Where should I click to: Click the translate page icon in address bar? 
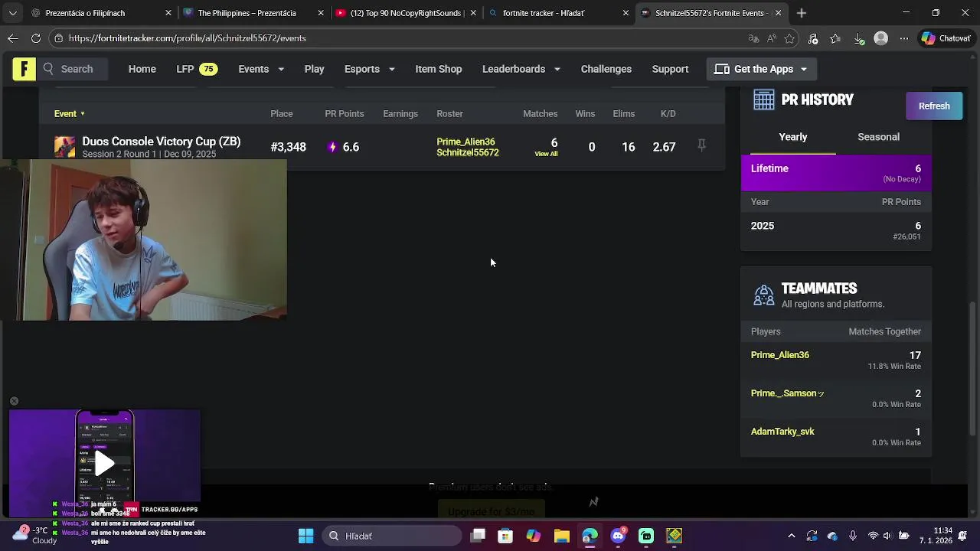click(x=753, y=38)
